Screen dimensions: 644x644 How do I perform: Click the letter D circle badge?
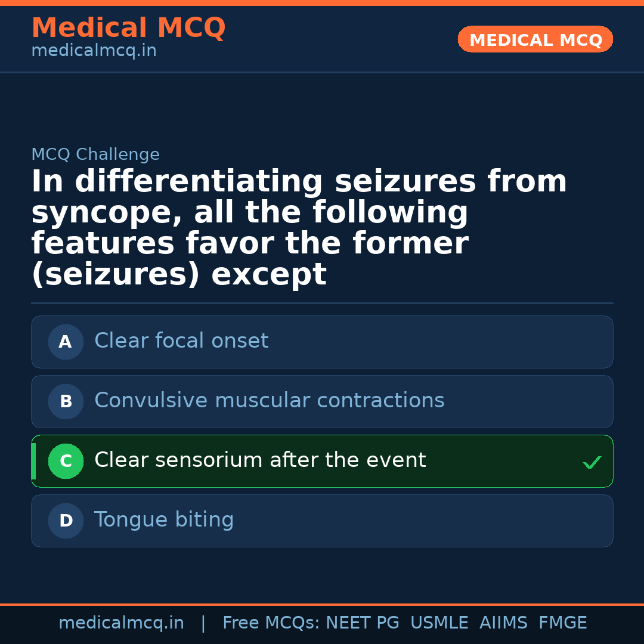tap(66, 521)
